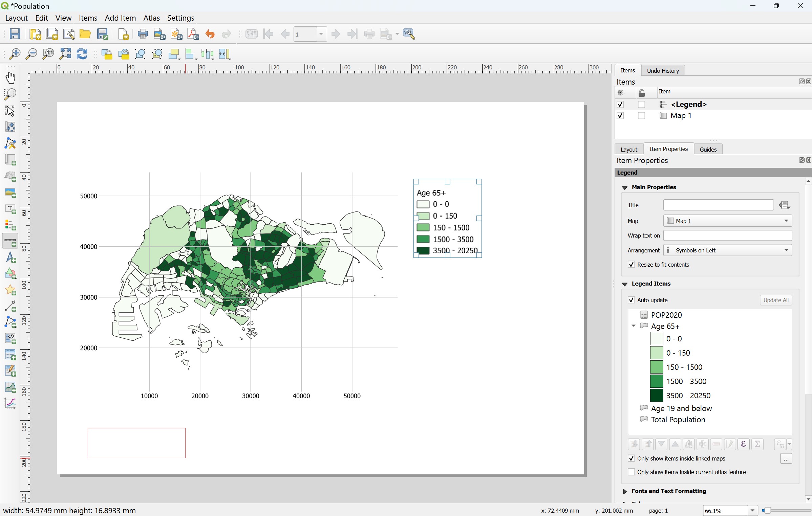Switch to the Guides tab
This screenshot has width=812, height=516.
pos(708,149)
